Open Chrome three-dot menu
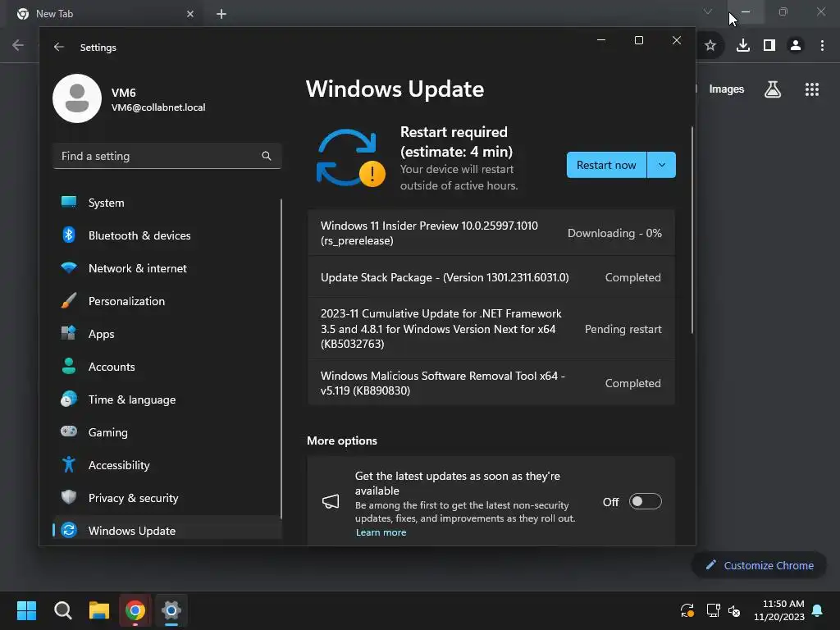Viewport: 840px width, 630px height. [822, 46]
